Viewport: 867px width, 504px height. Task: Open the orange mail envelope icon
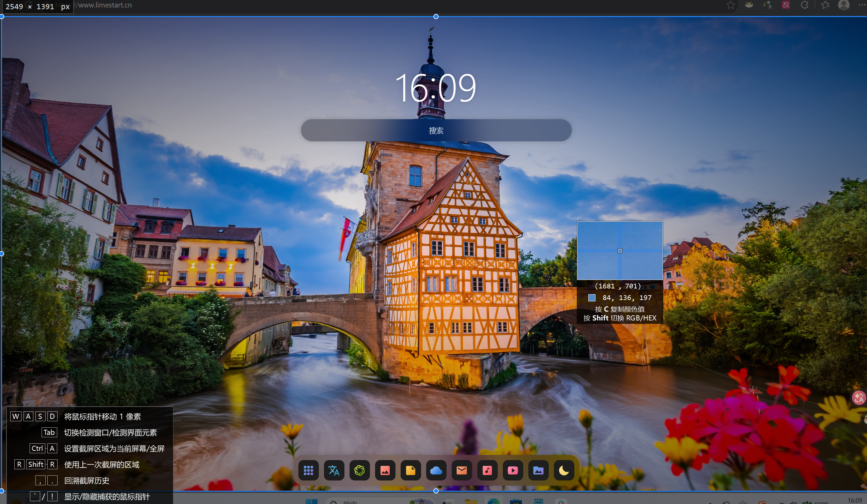coord(462,470)
